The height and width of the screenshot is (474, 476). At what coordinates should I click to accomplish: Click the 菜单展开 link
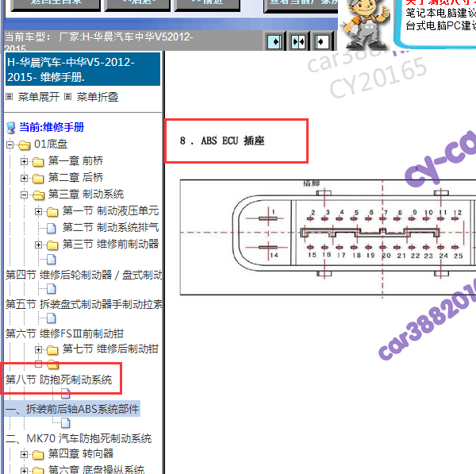tap(39, 97)
